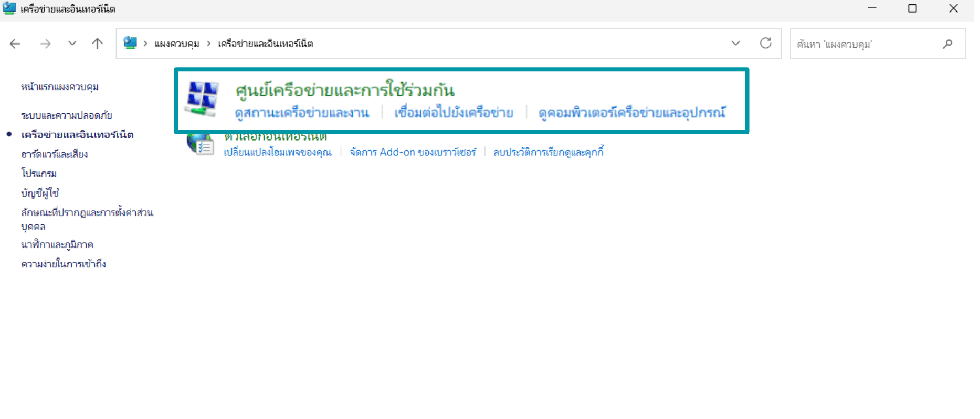This screenshot has width=980, height=419.
Task: Minimize the Control Panel window
Action: (x=872, y=8)
